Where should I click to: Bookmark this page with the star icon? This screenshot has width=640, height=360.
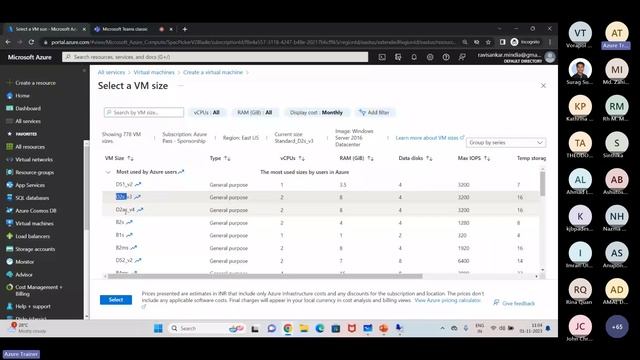click(488, 42)
